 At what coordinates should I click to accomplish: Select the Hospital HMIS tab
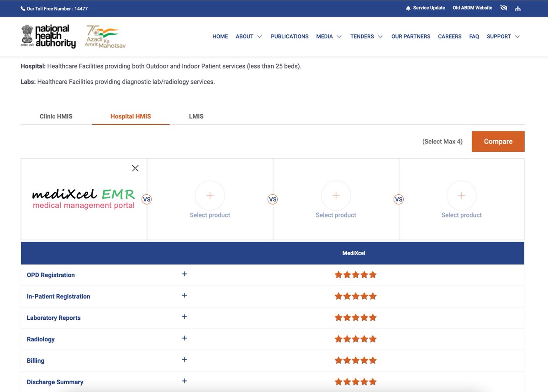pyautogui.click(x=131, y=117)
